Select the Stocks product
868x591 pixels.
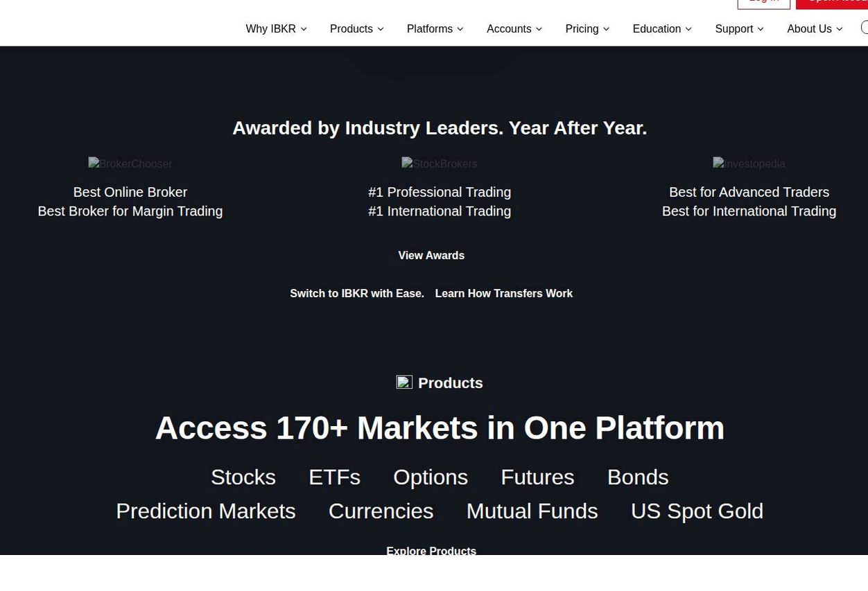tap(243, 477)
